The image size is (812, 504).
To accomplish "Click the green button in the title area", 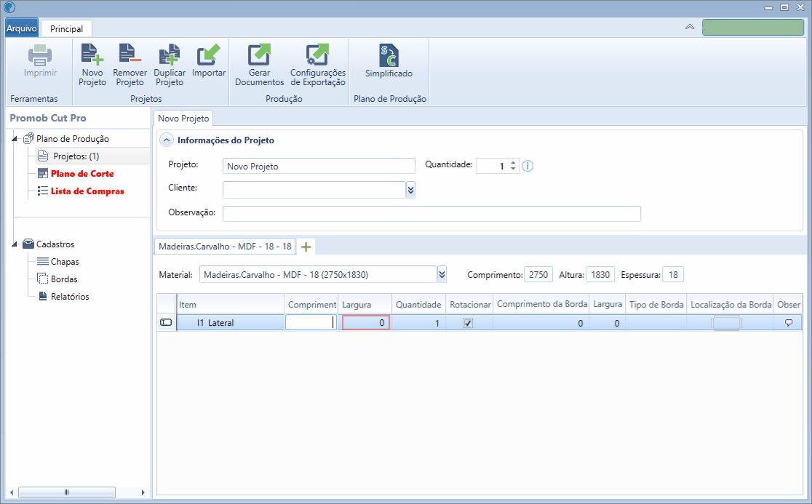I will pyautogui.click(x=753, y=27).
